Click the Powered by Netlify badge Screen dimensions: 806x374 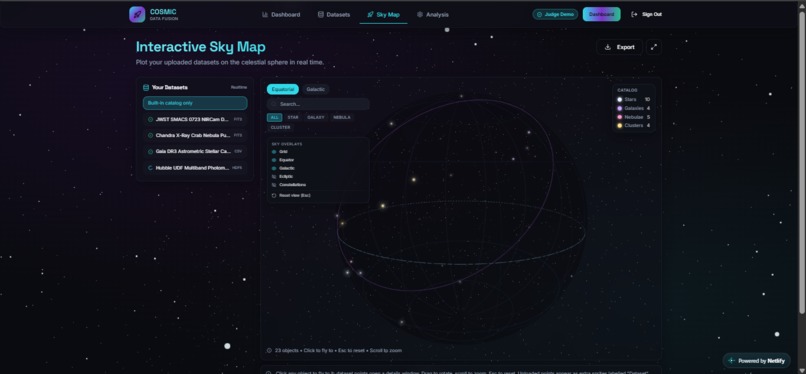756,361
